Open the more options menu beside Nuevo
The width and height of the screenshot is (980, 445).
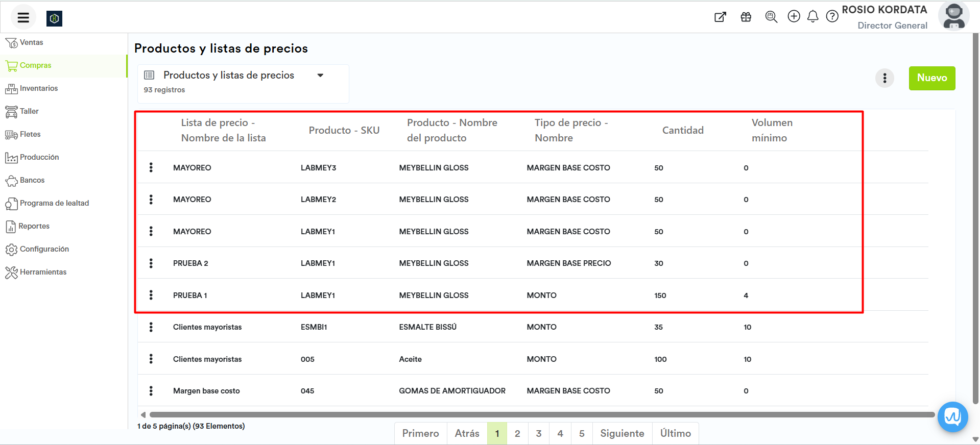(885, 78)
